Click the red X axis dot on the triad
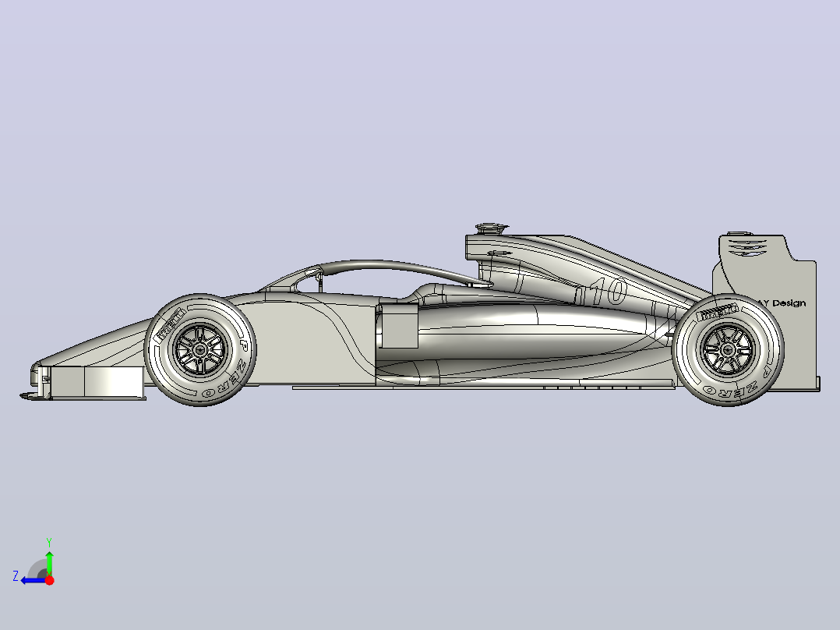Viewport: 840px width, 630px height. coord(49,580)
